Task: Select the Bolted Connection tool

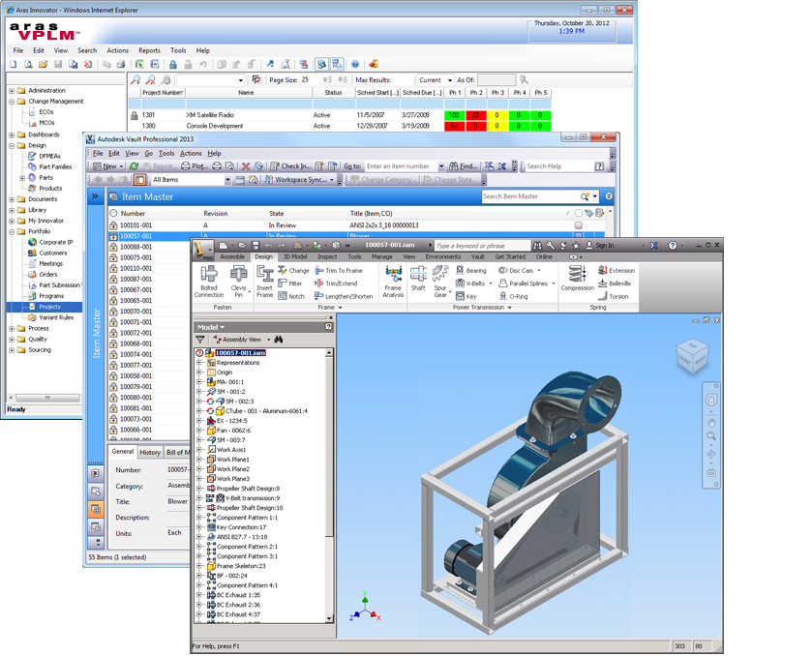Action: [x=209, y=282]
